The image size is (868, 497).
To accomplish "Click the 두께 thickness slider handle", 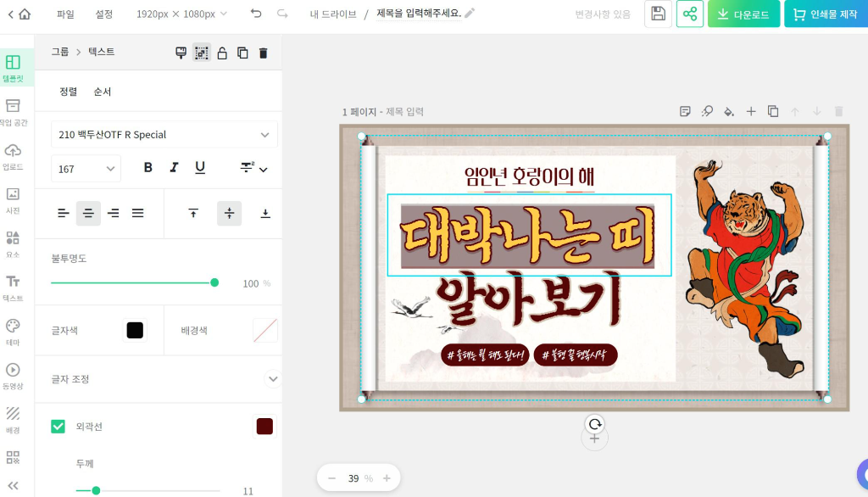I will (96, 490).
